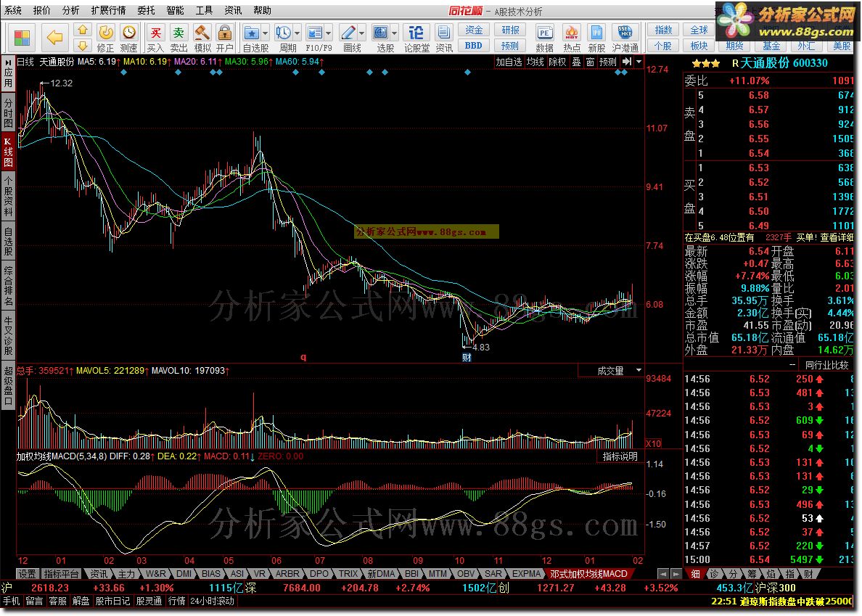Open the colorful home grid icon
This screenshot has width=862, height=616.
click(x=22, y=38)
